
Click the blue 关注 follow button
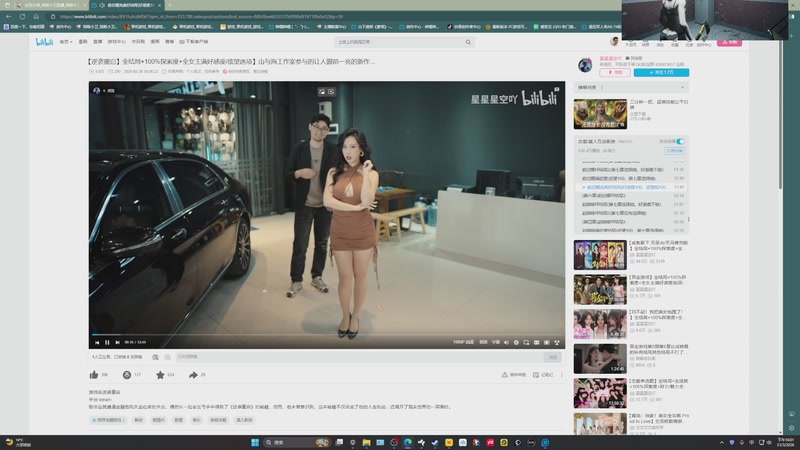pos(661,72)
